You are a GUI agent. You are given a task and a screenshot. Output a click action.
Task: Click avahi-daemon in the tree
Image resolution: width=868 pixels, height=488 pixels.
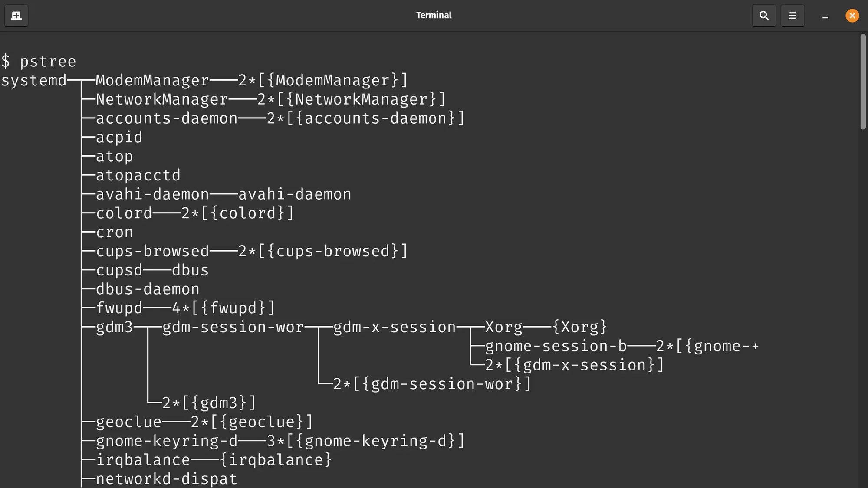[x=152, y=194]
